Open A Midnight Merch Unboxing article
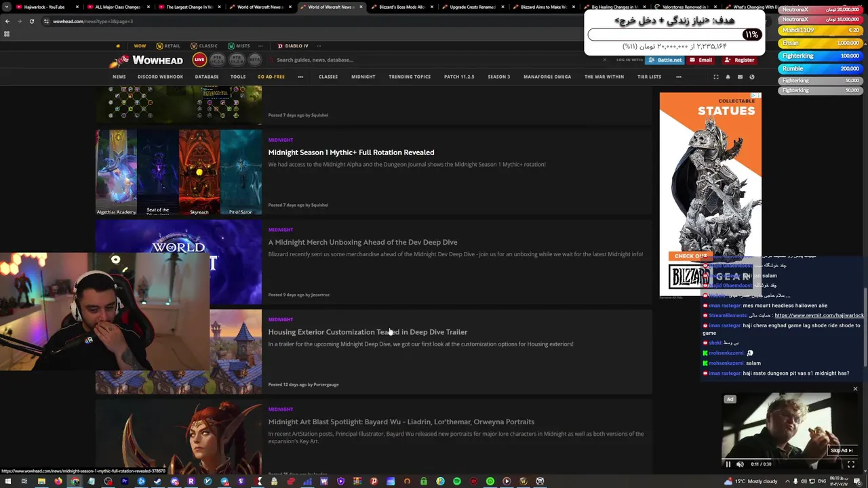Viewport: 868px width, 488px height. [363, 242]
